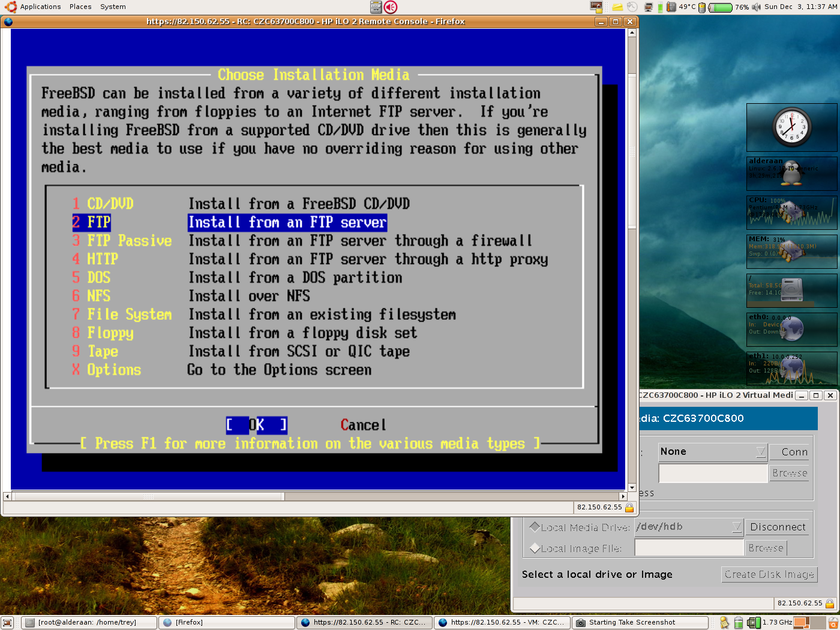
Task: Click the hard disk usage widget
Action: [791, 290]
